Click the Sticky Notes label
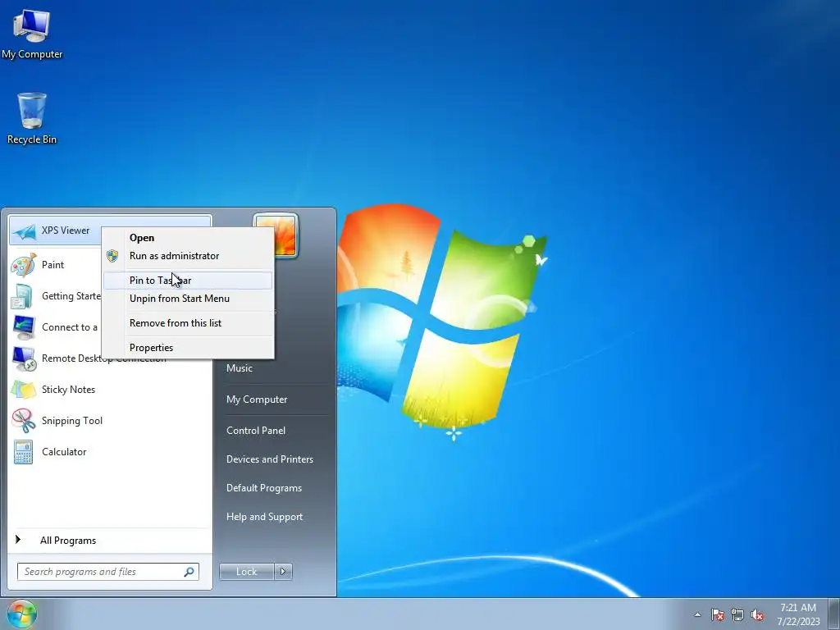This screenshot has height=630, width=840. 68,390
